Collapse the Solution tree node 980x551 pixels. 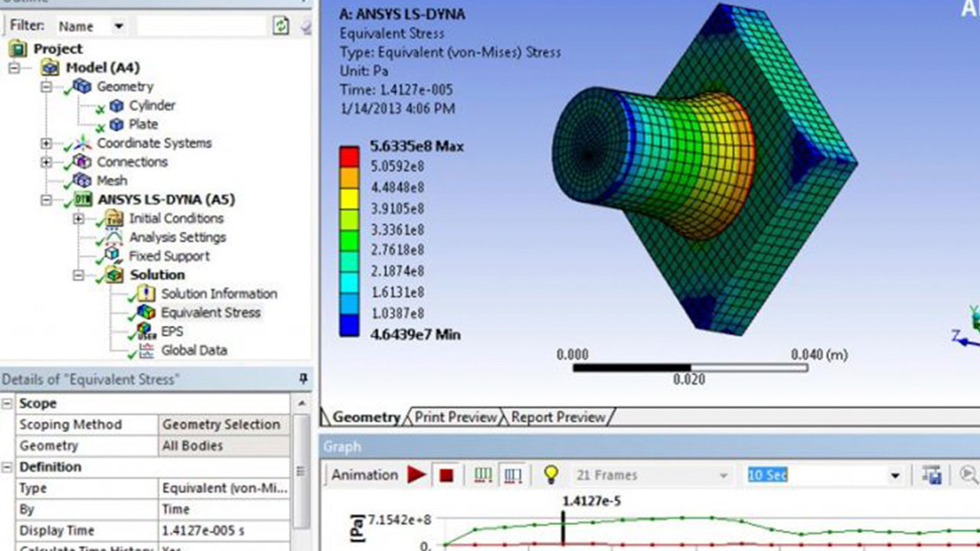(79, 275)
